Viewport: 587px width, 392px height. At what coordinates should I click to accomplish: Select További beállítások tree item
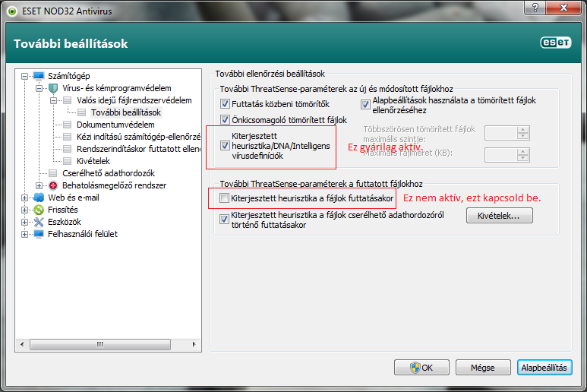[x=126, y=112]
